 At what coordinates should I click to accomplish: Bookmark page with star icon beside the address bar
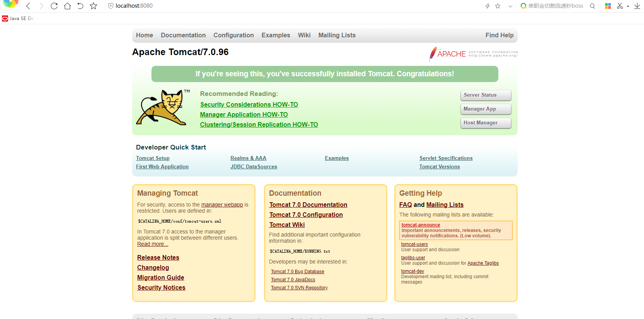93,6
